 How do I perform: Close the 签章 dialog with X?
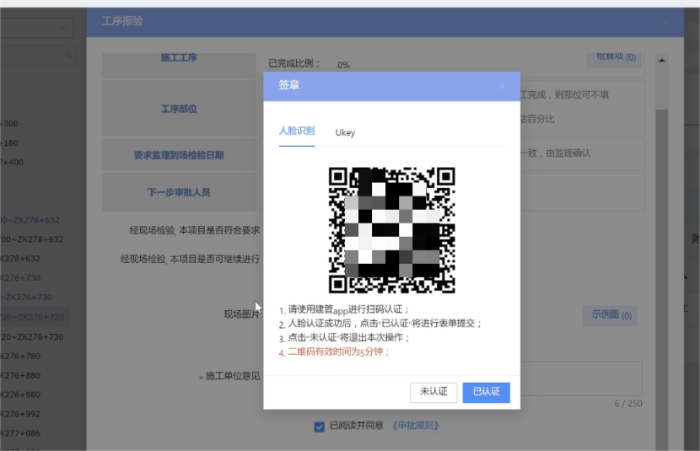pyautogui.click(x=502, y=86)
